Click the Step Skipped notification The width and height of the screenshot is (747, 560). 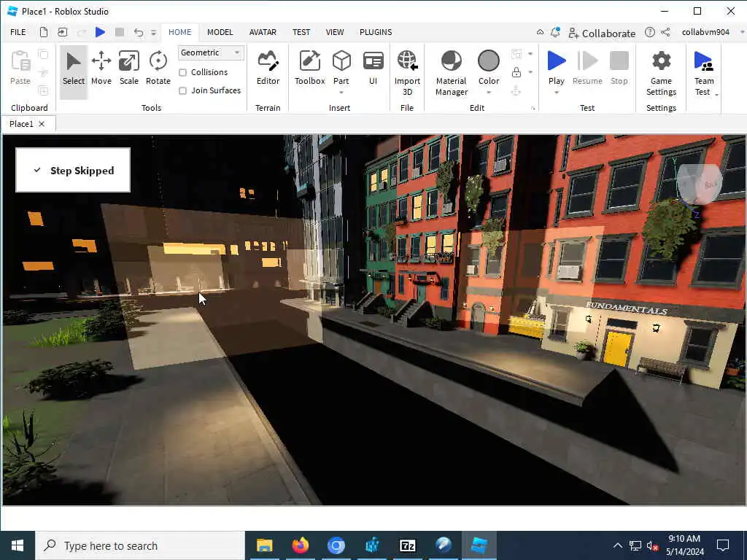point(73,170)
